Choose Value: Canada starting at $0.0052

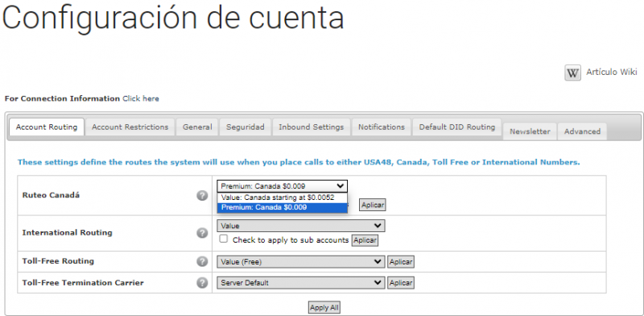click(283, 197)
